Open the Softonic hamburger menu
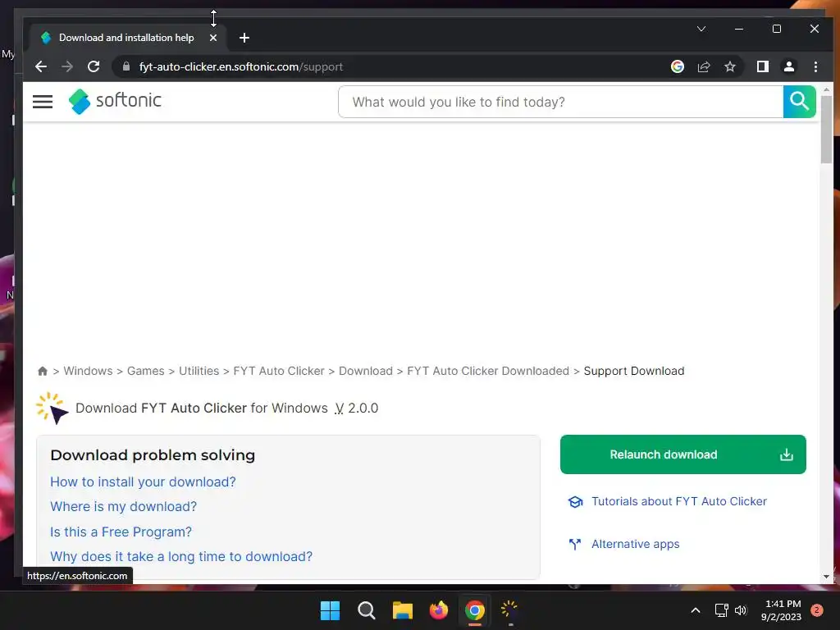The image size is (840, 630). (x=43, y=102)
